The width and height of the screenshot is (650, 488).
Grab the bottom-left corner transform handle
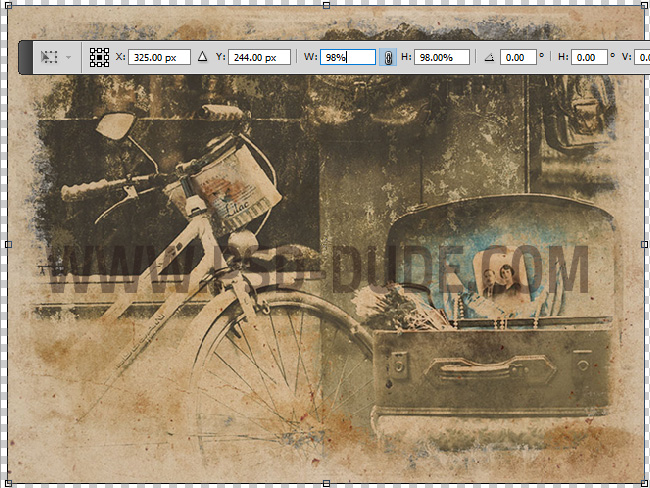8,483
